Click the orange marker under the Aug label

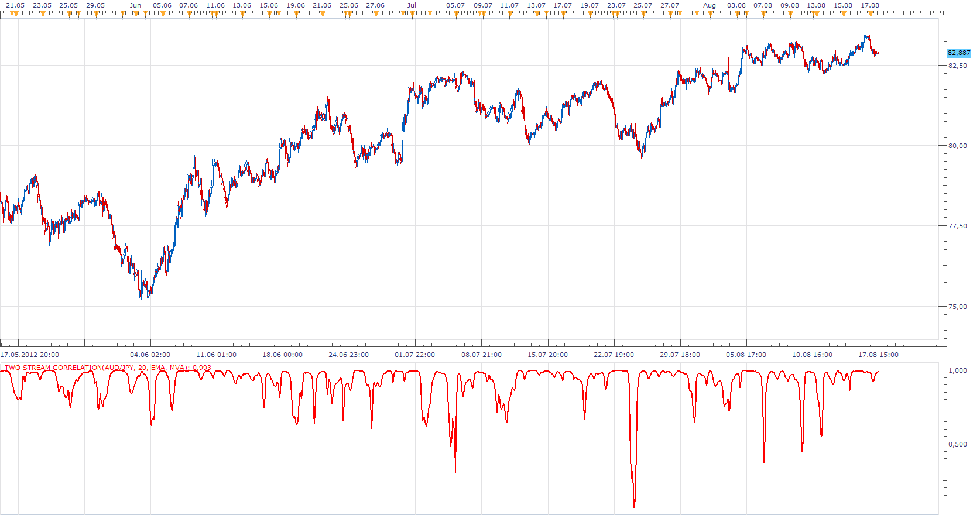pyautogui.click(x=710, y=14)
